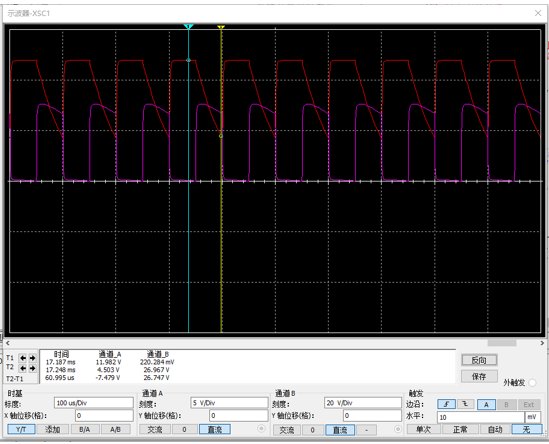Click channel A T2 reading 4.503 V

point(108,370)
